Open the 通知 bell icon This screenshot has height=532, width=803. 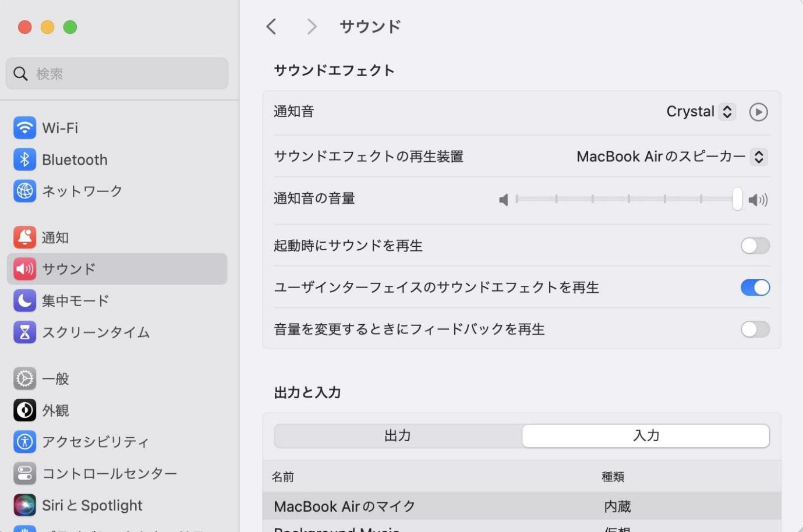click(24, 237)
